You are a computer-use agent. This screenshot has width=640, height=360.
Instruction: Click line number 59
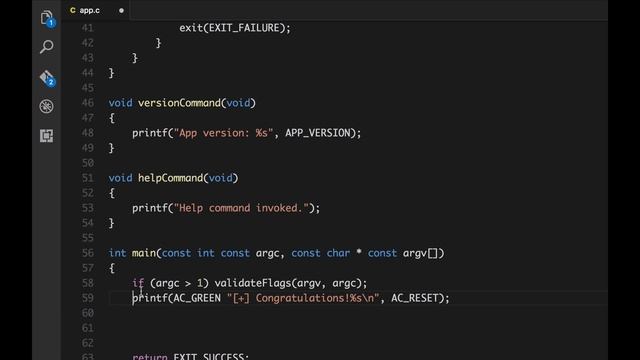tap(87, 298)
